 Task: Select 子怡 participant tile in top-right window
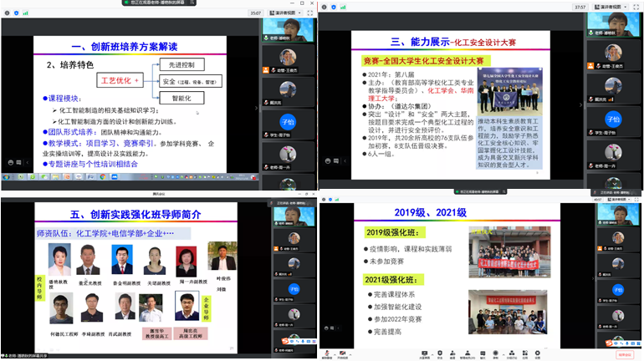(x=614, y=120)
